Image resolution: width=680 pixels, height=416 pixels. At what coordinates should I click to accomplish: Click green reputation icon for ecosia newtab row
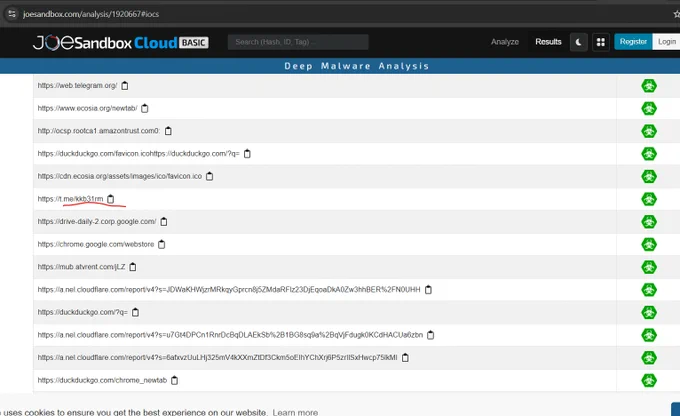[x=649, y=108]
